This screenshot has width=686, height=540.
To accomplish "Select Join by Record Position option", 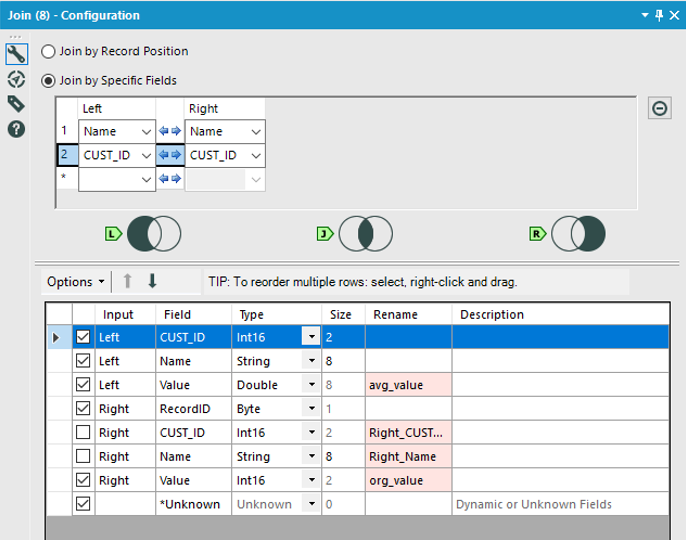I will [x=49, y=52].
